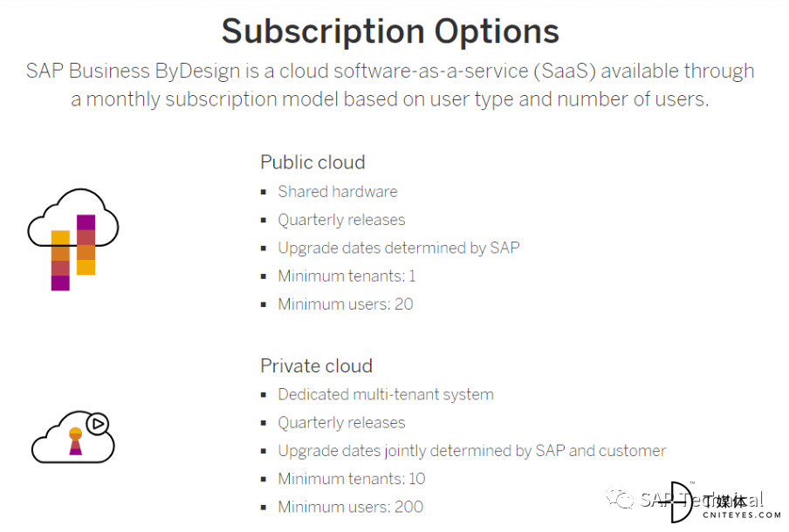789x532 pixels.
Task: Click Minimum users: 20 line
Action: [x=346, y=304]
